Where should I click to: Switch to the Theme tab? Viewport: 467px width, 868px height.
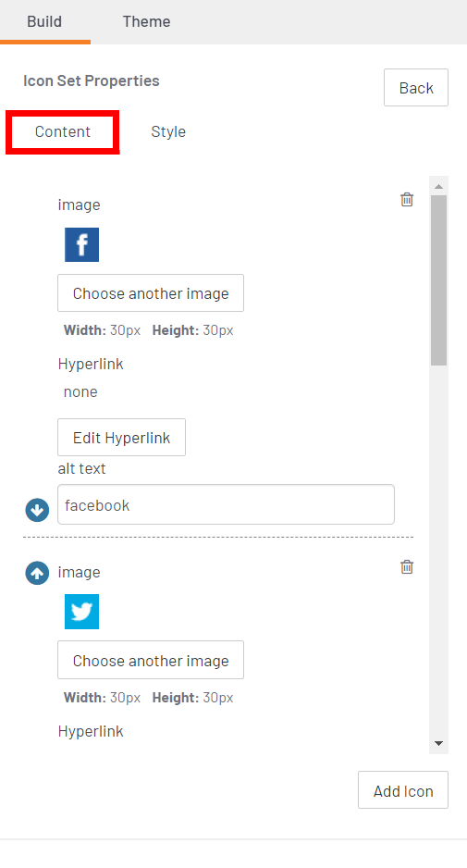click(147, 21)
